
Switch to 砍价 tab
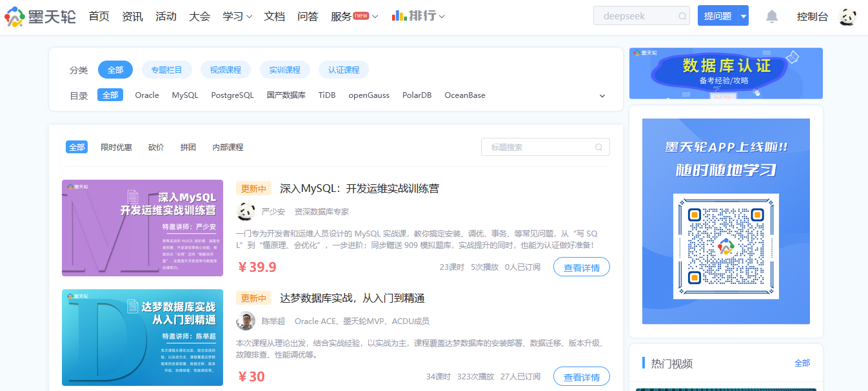(156, 147)
